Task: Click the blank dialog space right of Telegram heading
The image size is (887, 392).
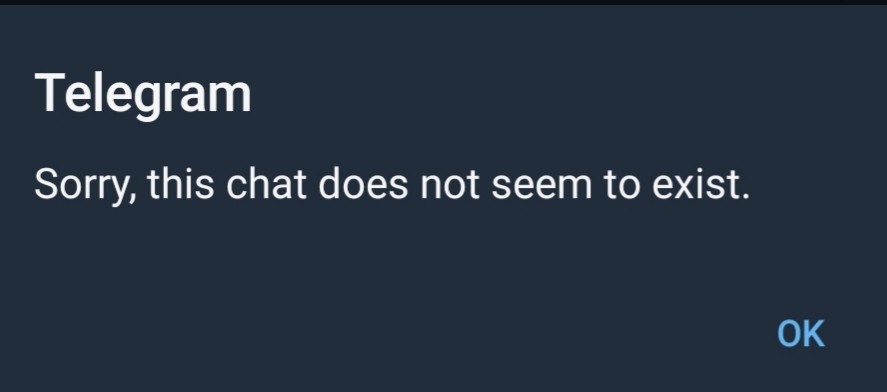Action: coord(566,94)
